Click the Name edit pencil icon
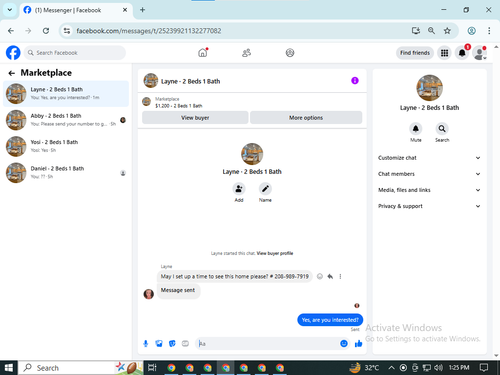500x375 pixels. click(265, 189)
